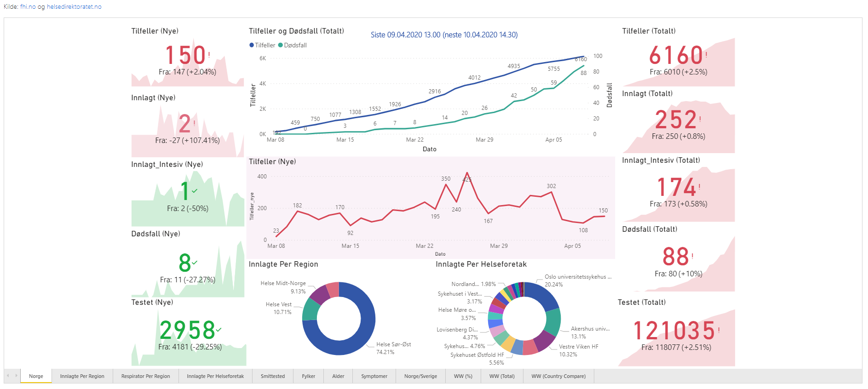Click the blue Tilfeller legend marker
868x389 pixels.
pyautogui.click(x=252, y=45)
